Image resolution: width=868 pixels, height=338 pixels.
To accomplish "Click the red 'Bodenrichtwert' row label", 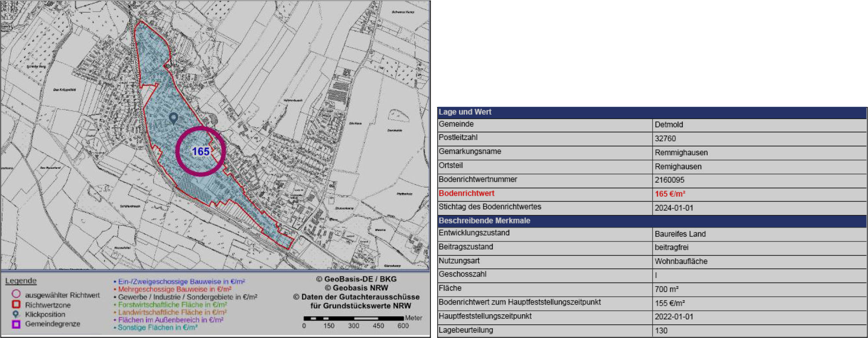I will [x=467, y=193].
